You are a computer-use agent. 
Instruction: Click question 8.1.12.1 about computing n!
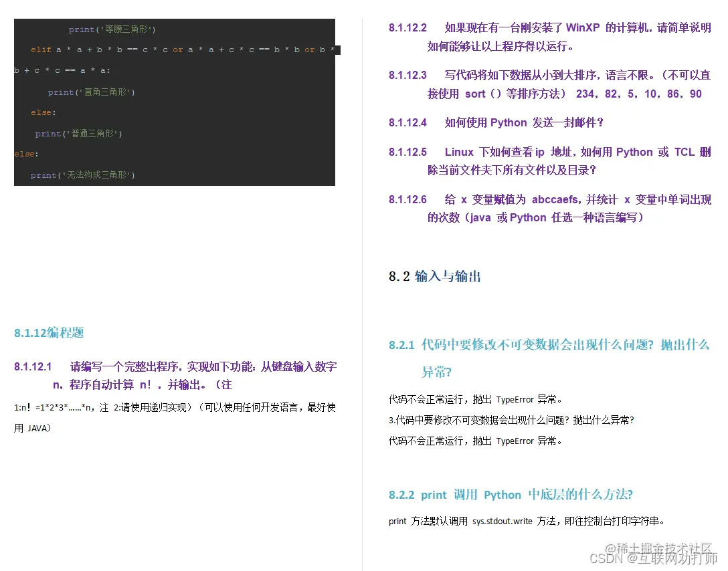175,375
